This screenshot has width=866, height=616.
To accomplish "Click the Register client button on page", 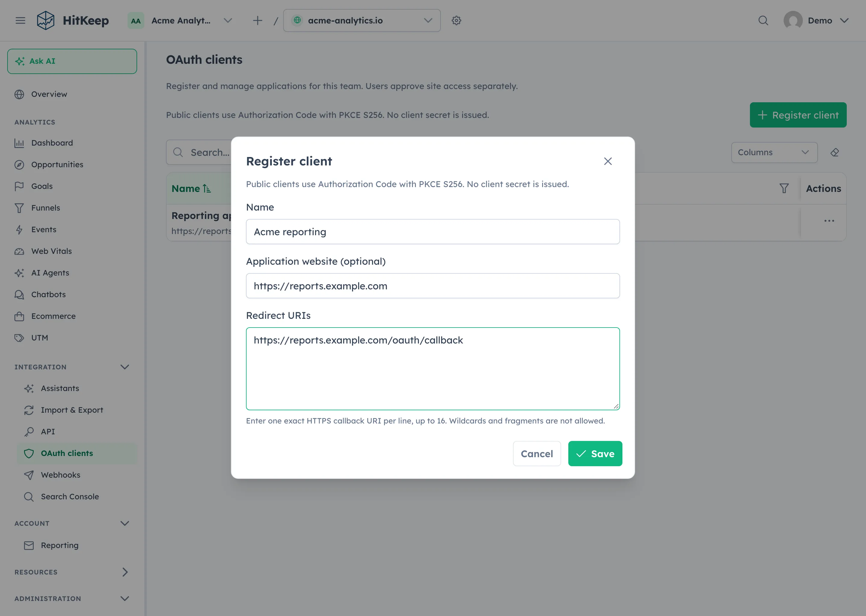I will (798, 115).
